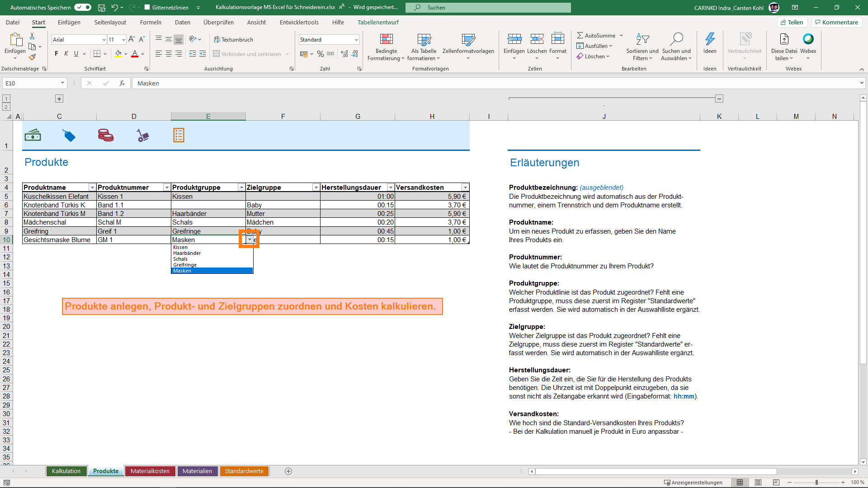Click the Cut scissors icon

(x=32, y=36)
